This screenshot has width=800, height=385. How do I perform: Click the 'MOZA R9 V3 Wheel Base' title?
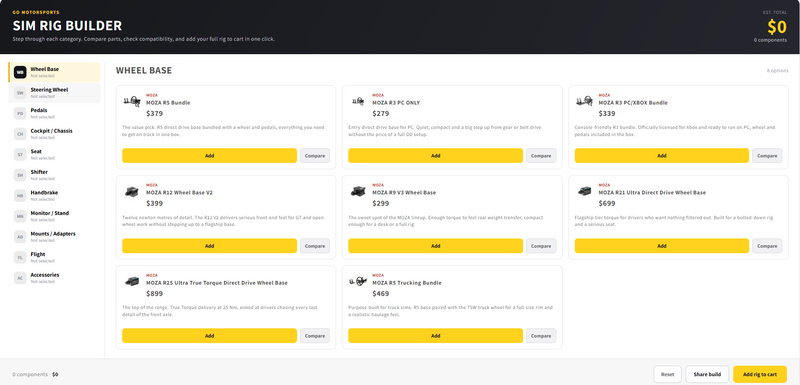click(404, 193)
